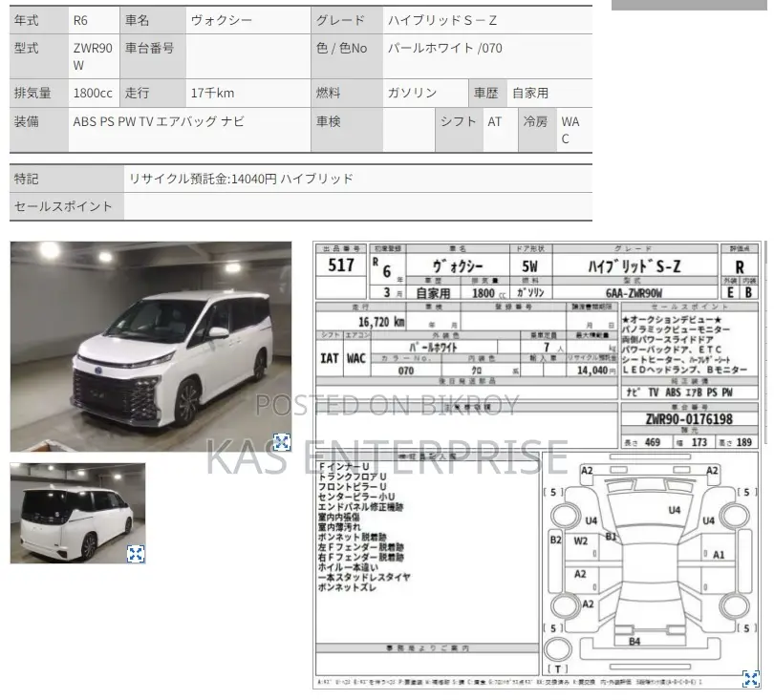774x700 pixels.
Task: Select the model year value R6
Action: pos(80,20)
